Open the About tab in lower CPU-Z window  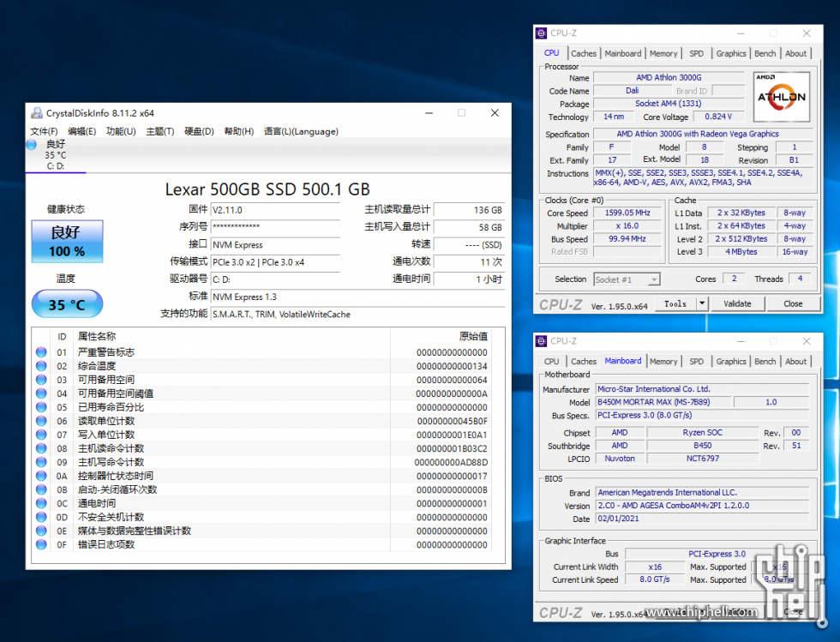[796, 362]
